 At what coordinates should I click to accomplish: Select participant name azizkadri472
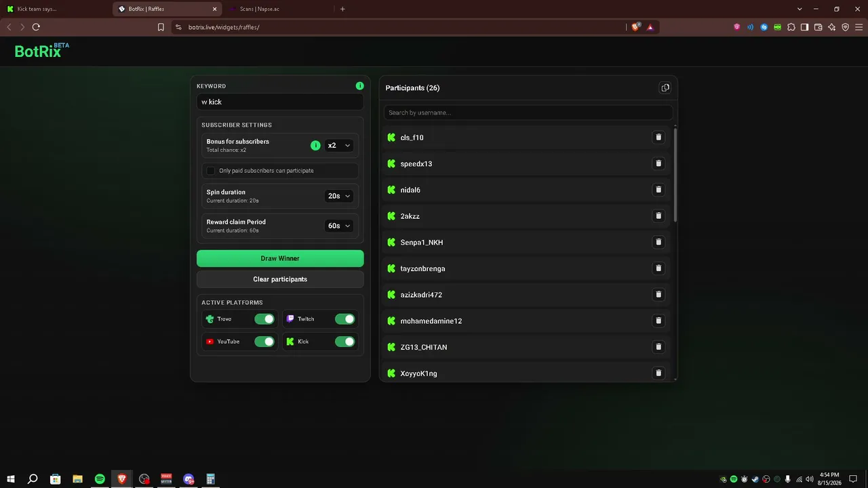click(421, 295)
